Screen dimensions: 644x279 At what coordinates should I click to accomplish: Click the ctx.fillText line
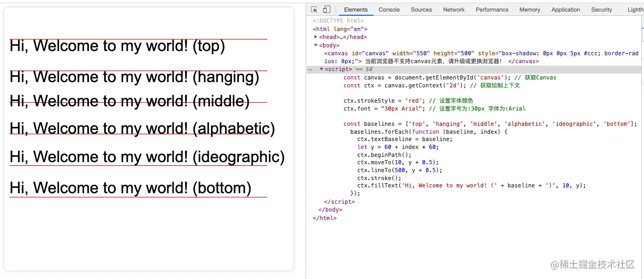[x=471, y=185]
